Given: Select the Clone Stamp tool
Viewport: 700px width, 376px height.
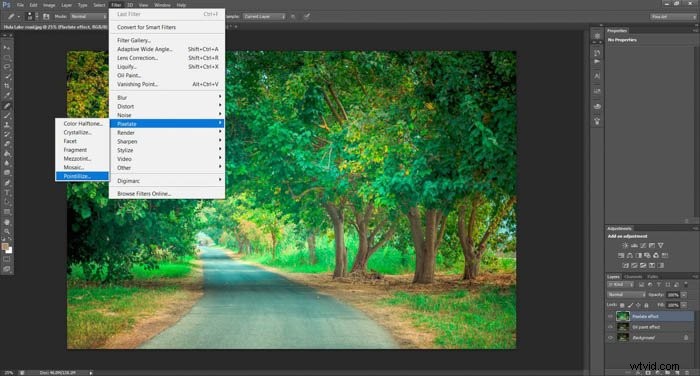Looking at the screenshot, I should [7, 125].
